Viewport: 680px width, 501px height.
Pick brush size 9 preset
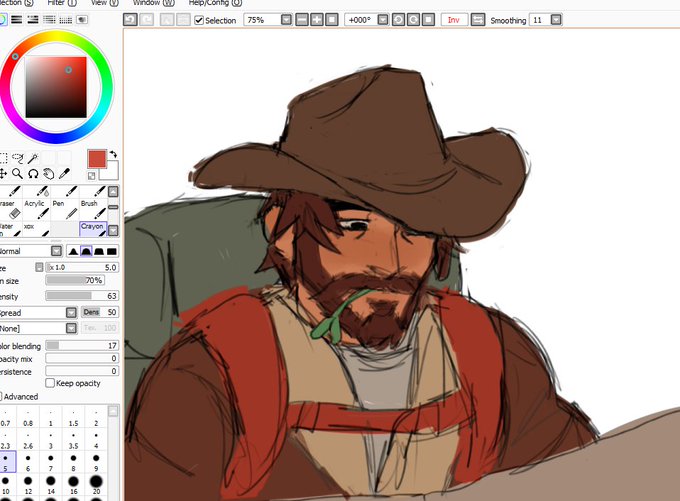[96, 462]
